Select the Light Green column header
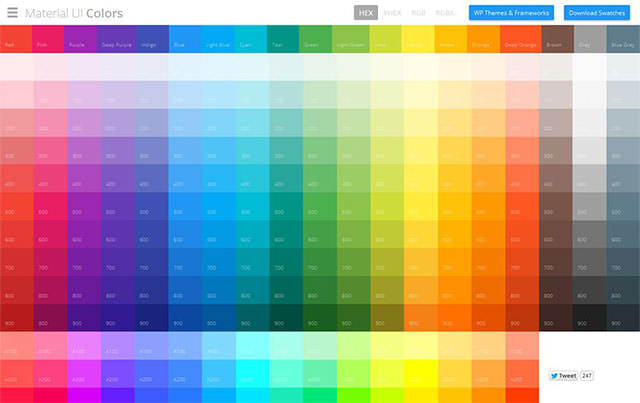The width and height of the screenshot is (640, 403). tap(351, 39)
